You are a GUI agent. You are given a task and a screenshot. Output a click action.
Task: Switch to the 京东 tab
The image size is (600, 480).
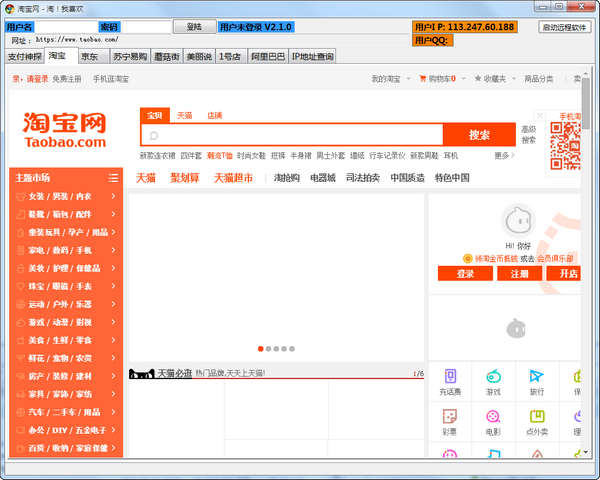click(90, 56)
